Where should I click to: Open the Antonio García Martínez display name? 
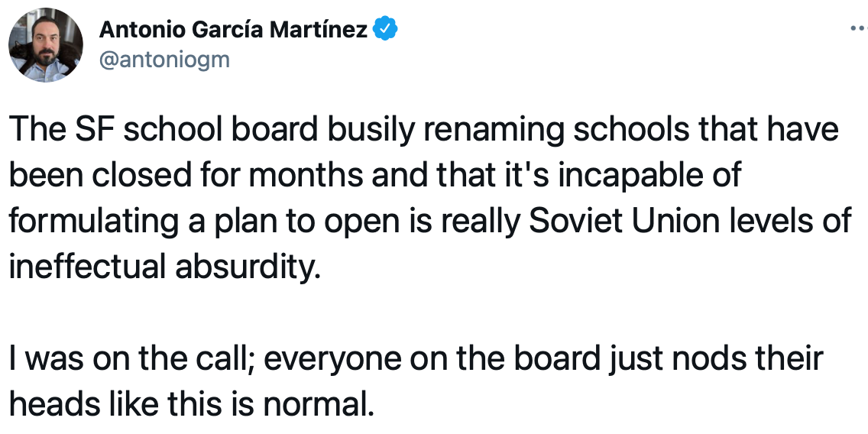(235, 31)
